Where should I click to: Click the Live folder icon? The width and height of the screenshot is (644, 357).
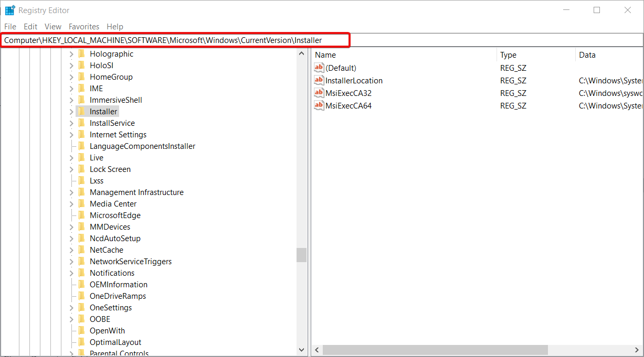pos(81,157)
